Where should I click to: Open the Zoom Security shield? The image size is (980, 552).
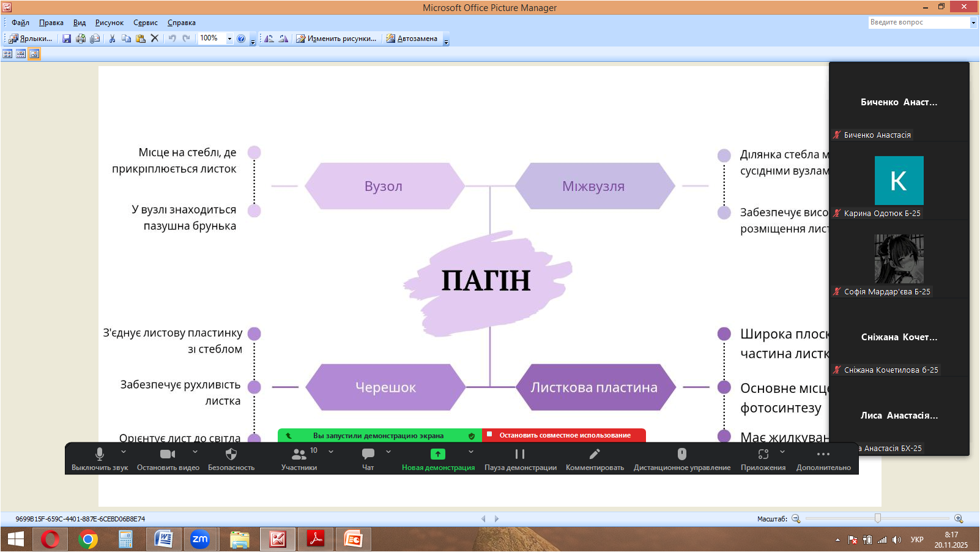231,459
